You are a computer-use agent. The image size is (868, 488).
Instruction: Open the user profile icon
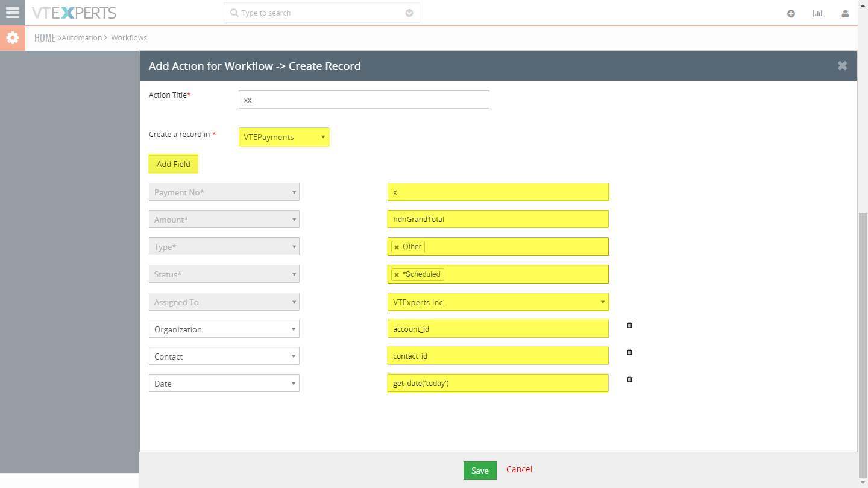(845, 13)
